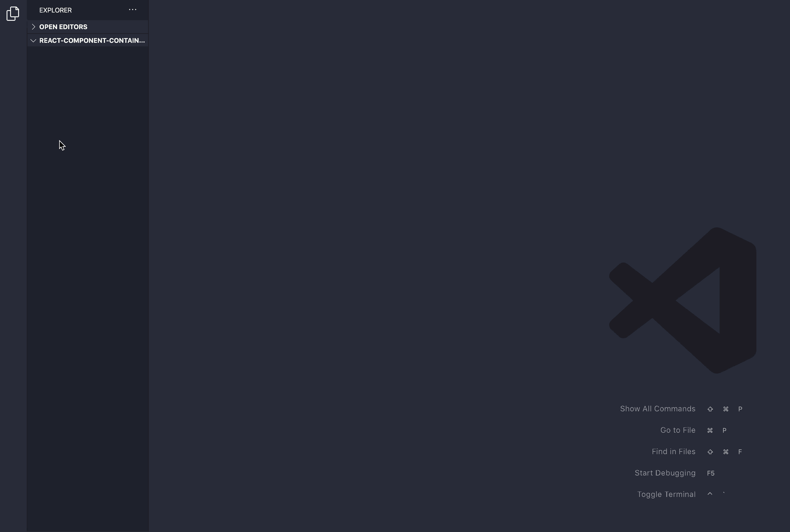Image resolution: width=790 pixels, height=532 pixels.
Task: Click the P key beside Show All Commands
Action: (740, 409)
